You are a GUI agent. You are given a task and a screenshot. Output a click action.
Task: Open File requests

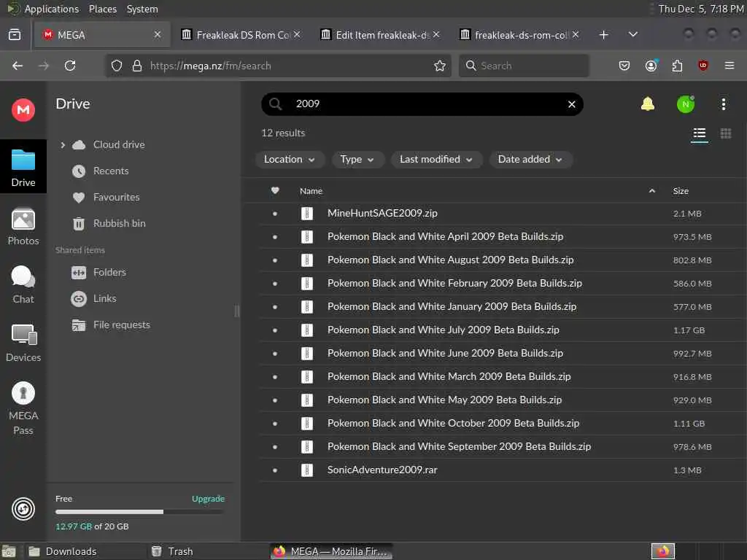click(122, 324)
